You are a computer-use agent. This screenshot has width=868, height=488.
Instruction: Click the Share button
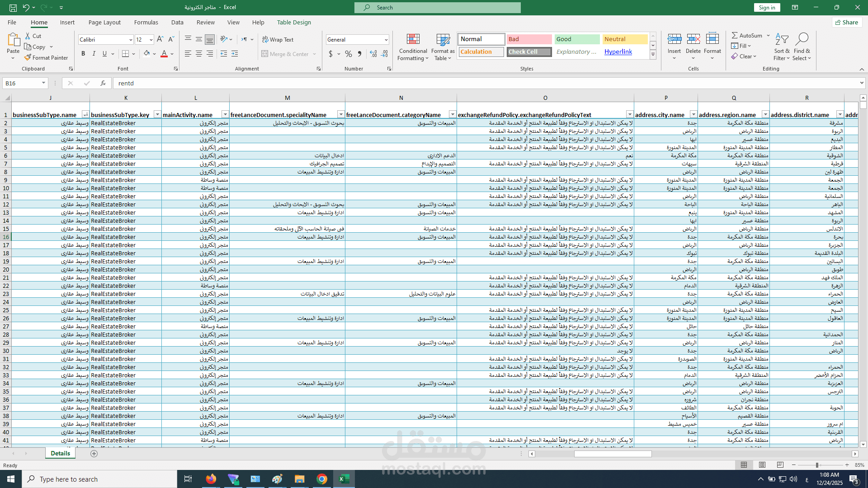(x=846, y=22)
